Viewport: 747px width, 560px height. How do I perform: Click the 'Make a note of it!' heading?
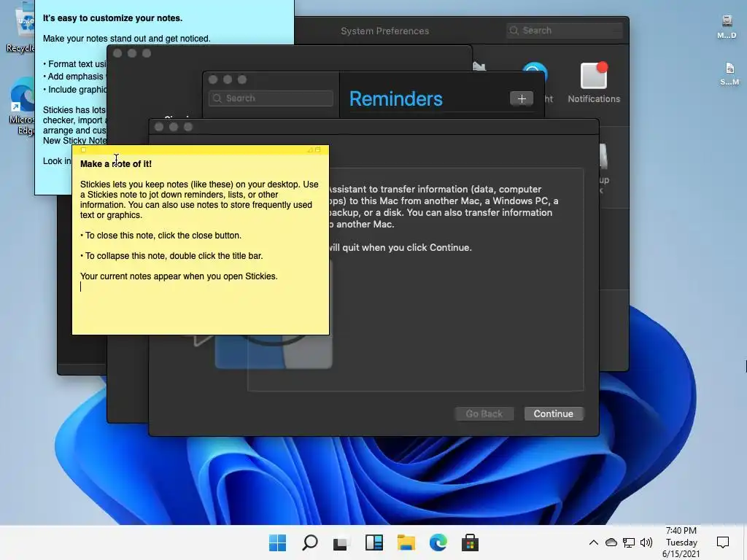tap(116, 164)
